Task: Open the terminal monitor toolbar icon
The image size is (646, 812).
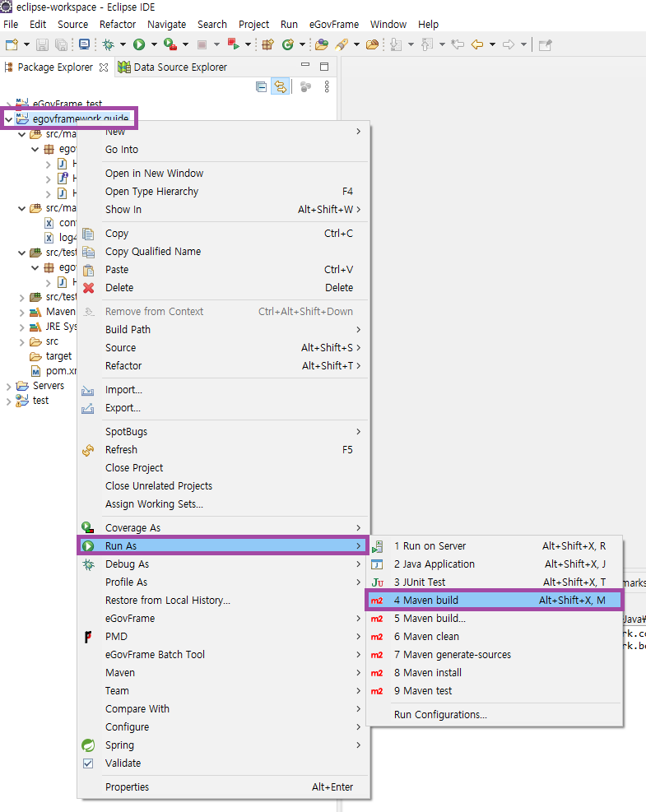Action: coord(84,44)
